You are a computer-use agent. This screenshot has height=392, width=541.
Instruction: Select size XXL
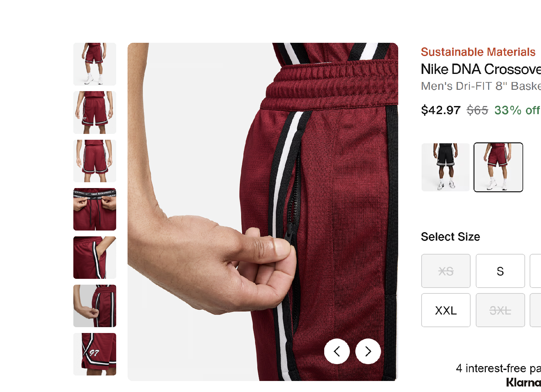[446, 310]
